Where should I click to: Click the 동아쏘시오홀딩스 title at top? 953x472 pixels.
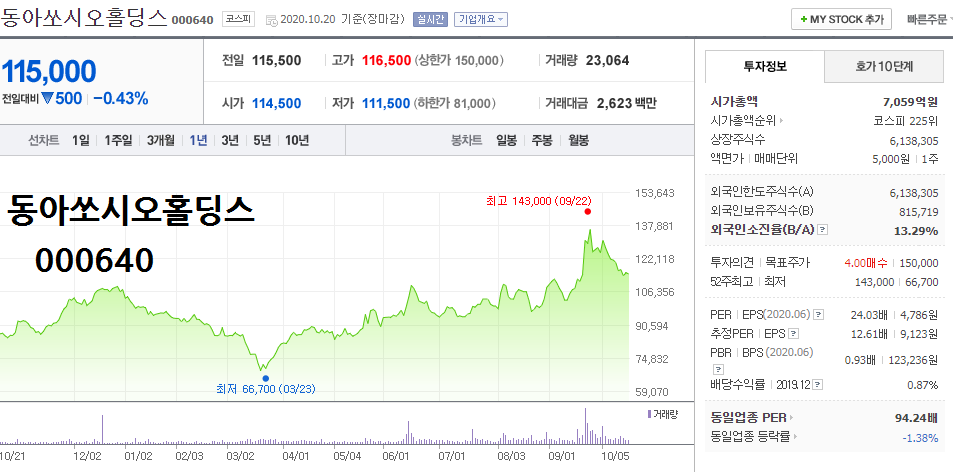coord(83,18)
